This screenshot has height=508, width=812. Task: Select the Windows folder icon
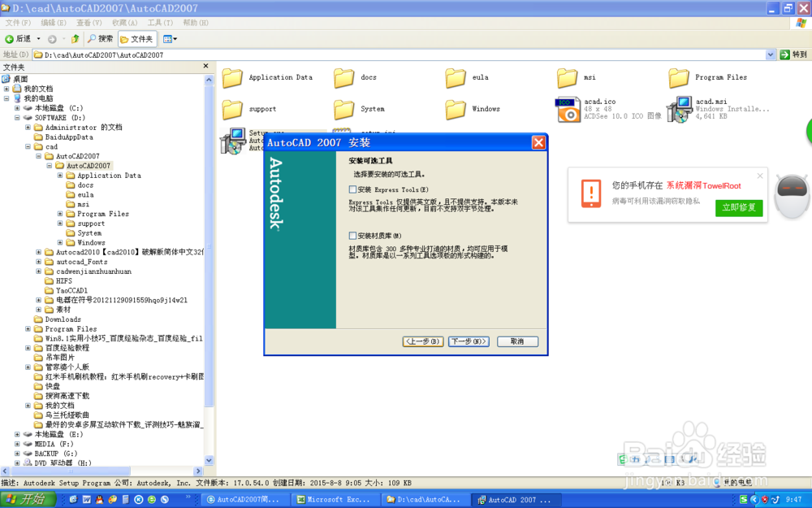coord(456,110)
